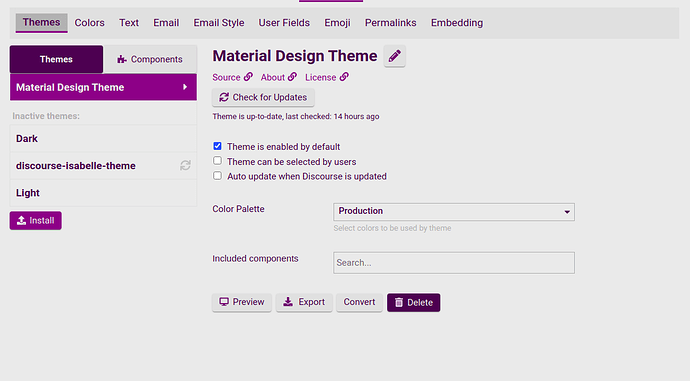Select the Light inactive theme
Image resolution: width=690 pixels, height=381 pixels.
pos(103,193)
